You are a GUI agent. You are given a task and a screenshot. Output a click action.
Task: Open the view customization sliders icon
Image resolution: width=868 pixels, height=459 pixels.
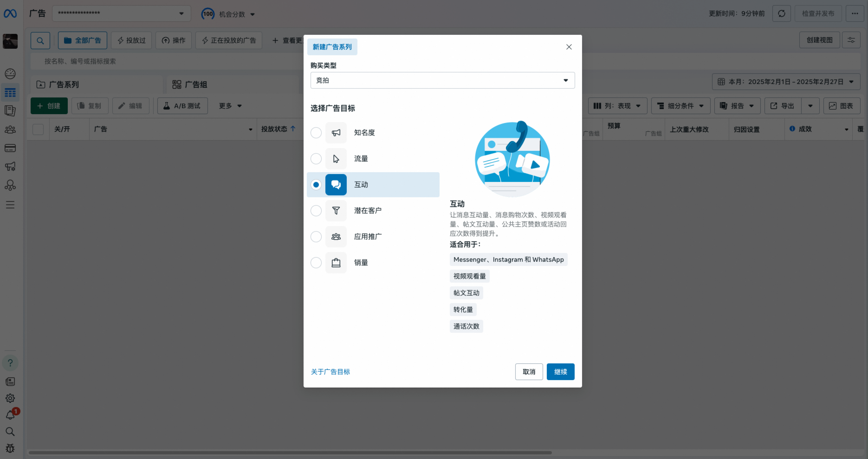(851, 40)
